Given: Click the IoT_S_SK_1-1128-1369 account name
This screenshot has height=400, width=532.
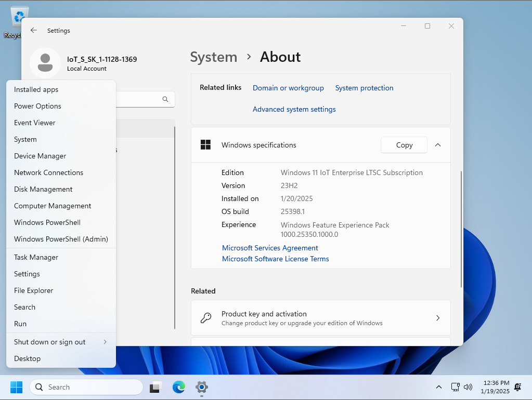Looking at the screenshot, I should 102,59.
